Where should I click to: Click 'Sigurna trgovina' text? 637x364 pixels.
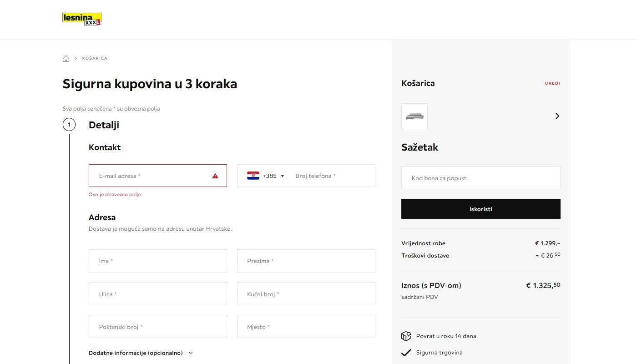tap(439, 353)
